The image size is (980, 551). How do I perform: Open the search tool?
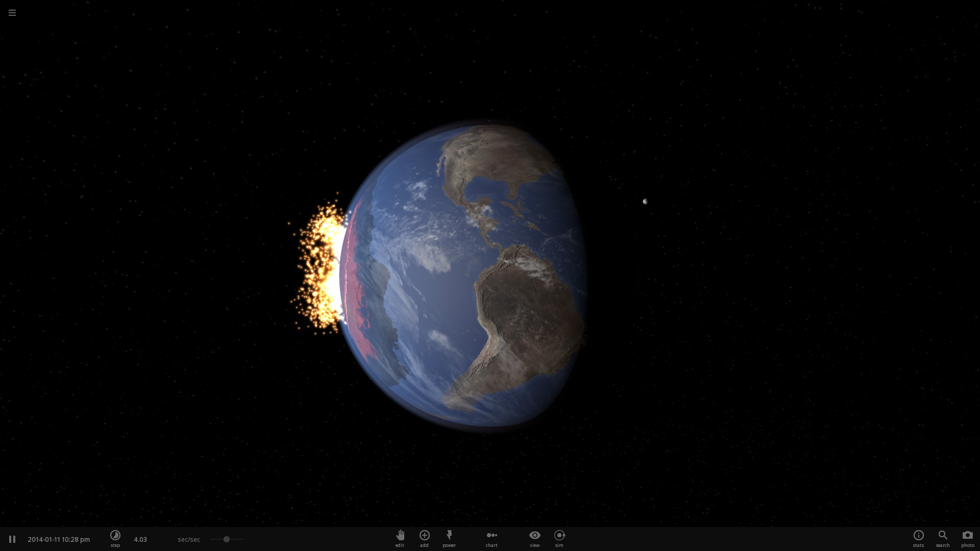[943, 535]
